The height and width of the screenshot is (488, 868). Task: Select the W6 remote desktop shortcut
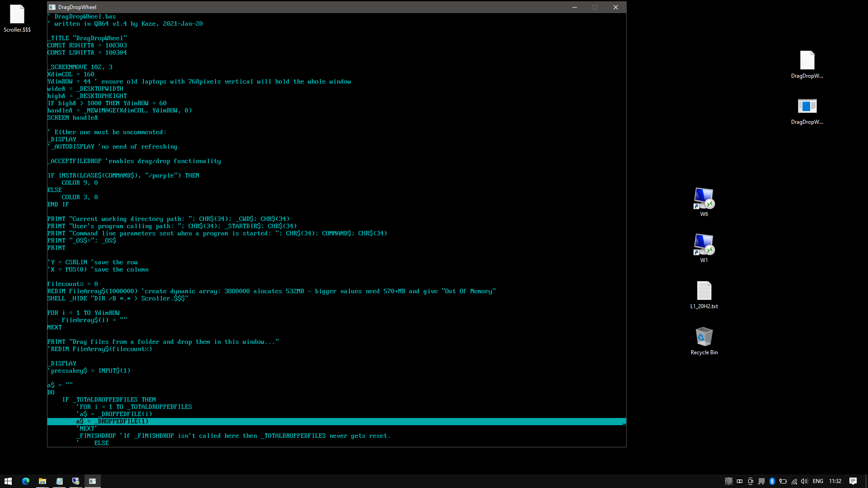(704, 202)
